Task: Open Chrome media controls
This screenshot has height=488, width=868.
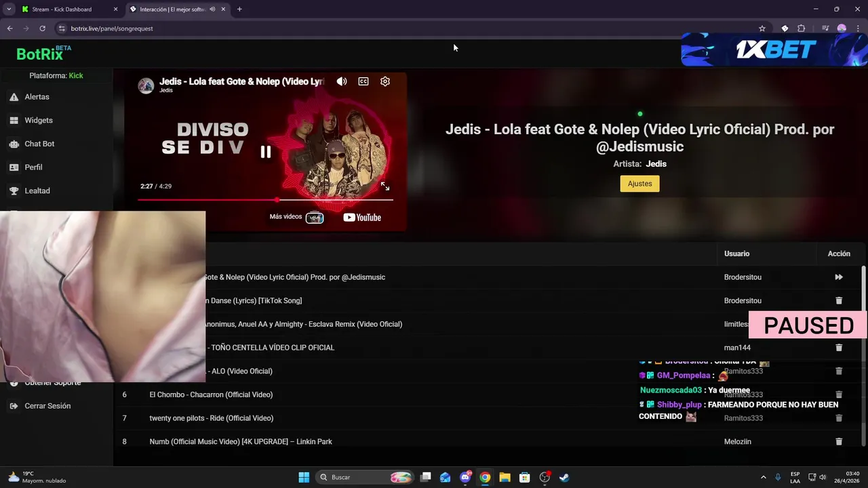Action: [825, 28]
